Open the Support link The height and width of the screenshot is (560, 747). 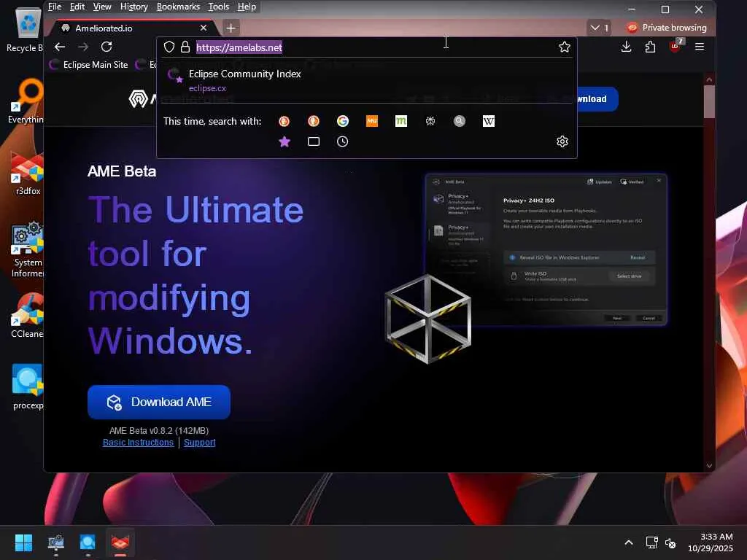200,443
